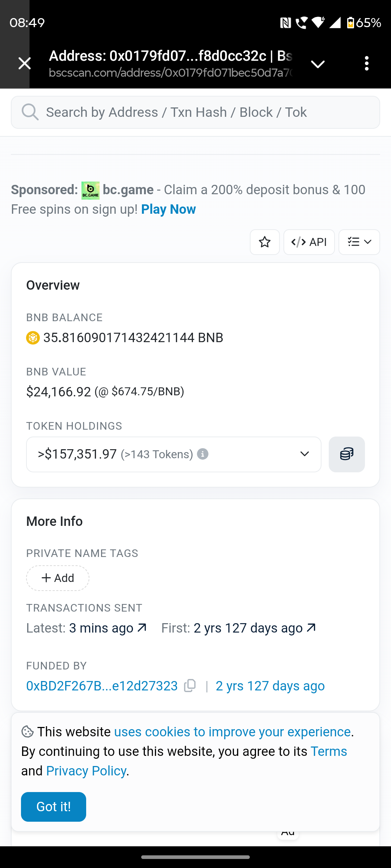Copy the funded-by address icon
This screenshot has width=391, height=868.
coord(190,686)
